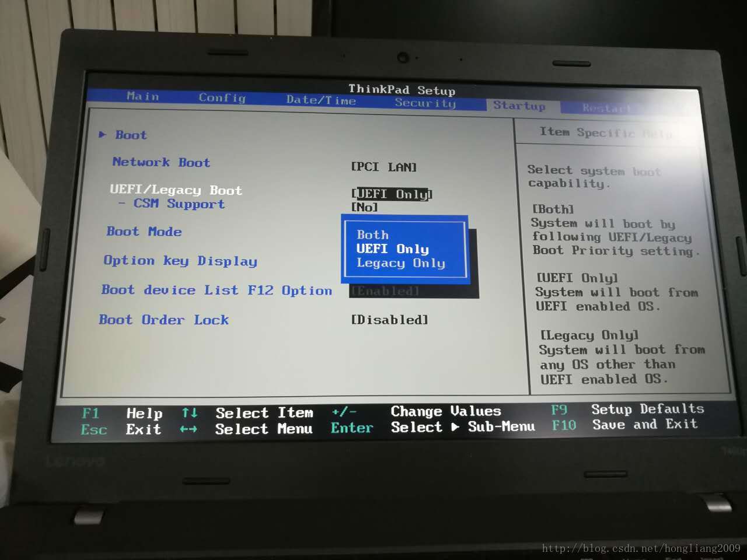Image resolution: width=747 pixels, height=560 pixels.
Task: Choose Both in the popup list
Action: 372,235
